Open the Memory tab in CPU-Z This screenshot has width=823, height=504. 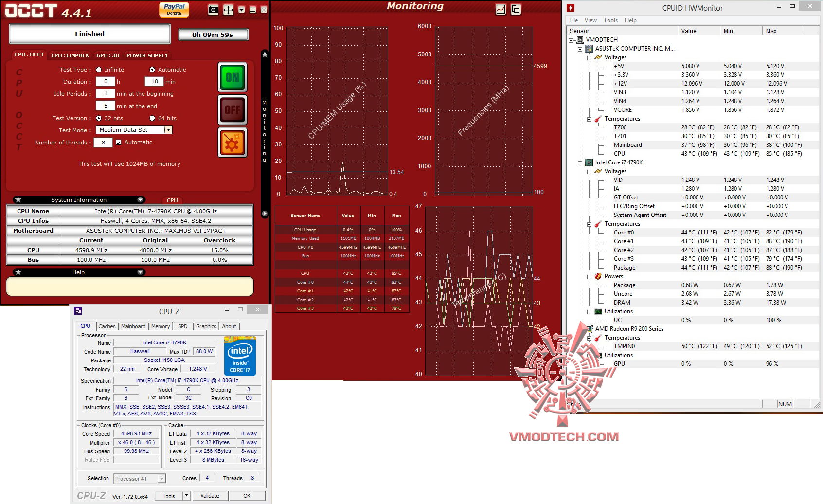pyautogui.click(x=161, y=326)
